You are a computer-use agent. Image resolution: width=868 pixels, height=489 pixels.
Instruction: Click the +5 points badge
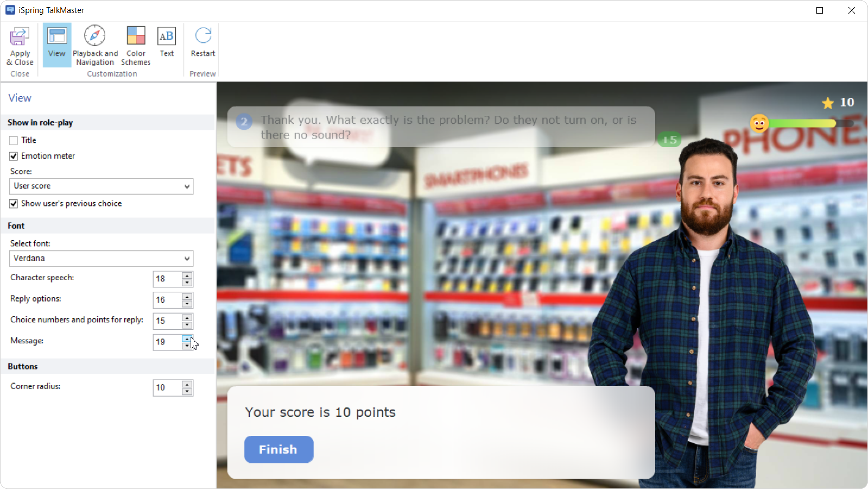[669, 140]
